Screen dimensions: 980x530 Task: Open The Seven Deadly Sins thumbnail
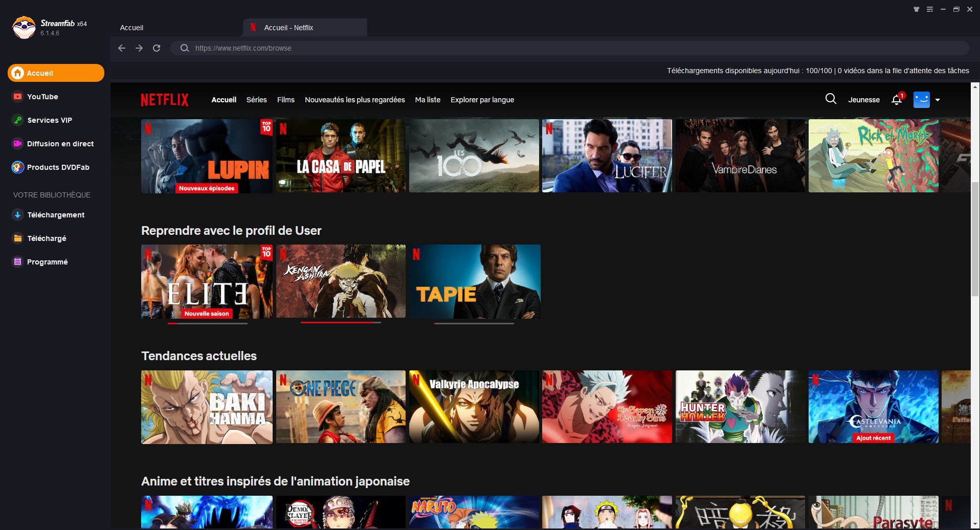click(x=607, y=407)
